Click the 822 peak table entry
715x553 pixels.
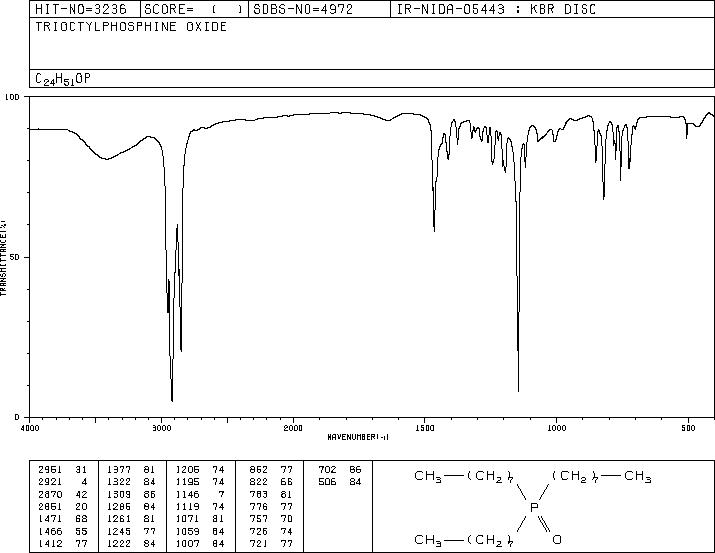pyautogui.click(x=259, y=482)
